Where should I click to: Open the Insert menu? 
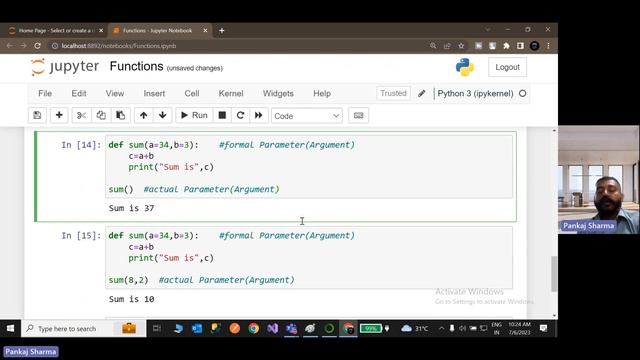pos(154,93)
